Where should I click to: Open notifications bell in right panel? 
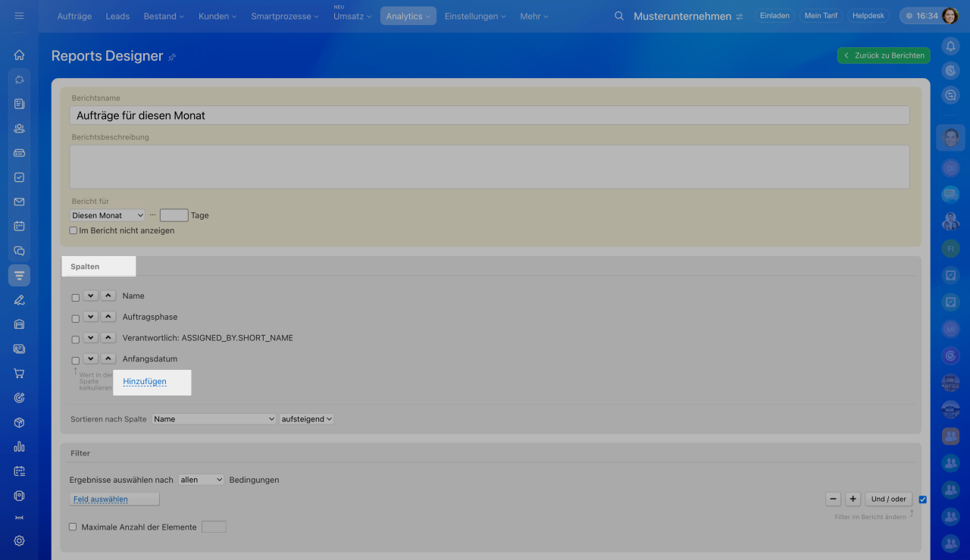[x=950, y=46]
